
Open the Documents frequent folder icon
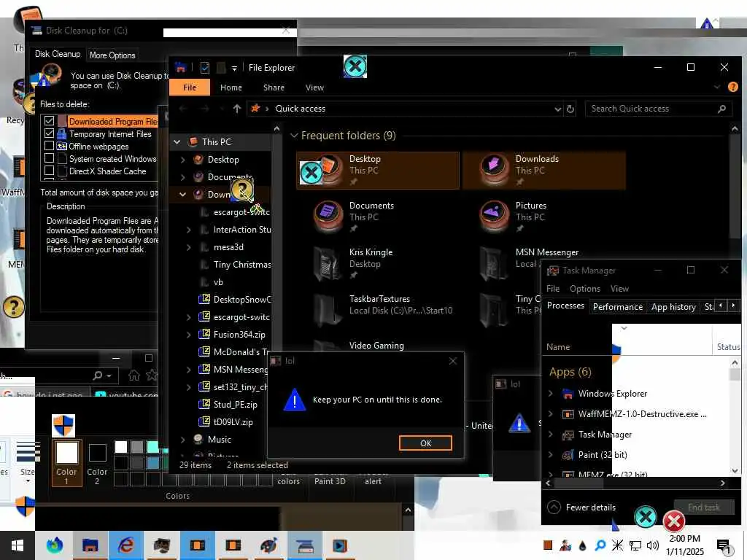tap(328, 216)
